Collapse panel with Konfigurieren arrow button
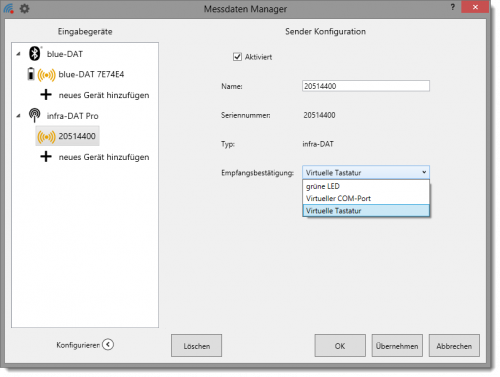The height and width of the screenshot is (377, 500). [108, 344]
